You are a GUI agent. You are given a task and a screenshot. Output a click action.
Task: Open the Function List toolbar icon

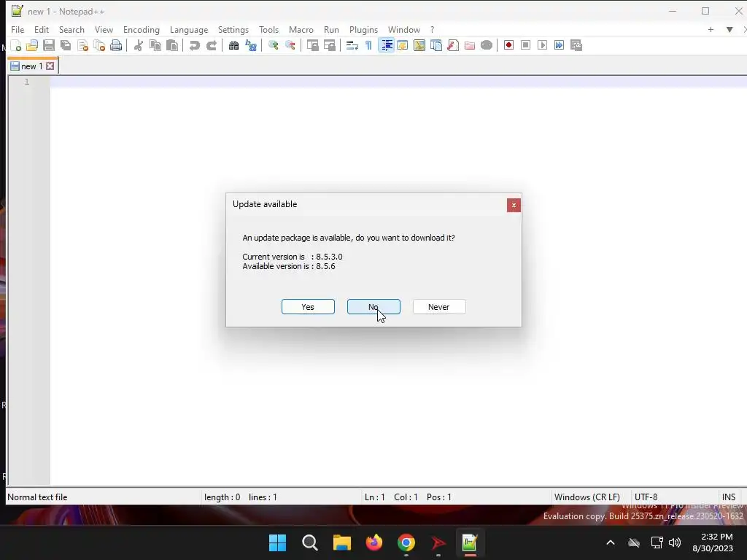(453, 45)
